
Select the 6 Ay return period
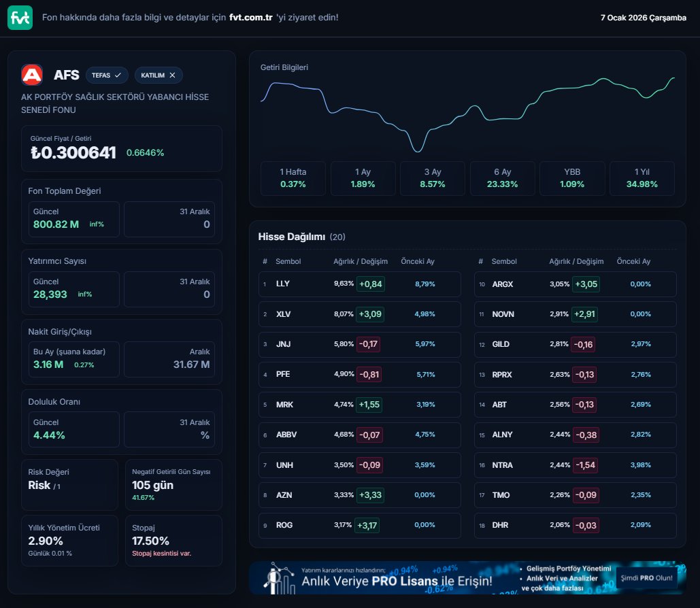502,178
